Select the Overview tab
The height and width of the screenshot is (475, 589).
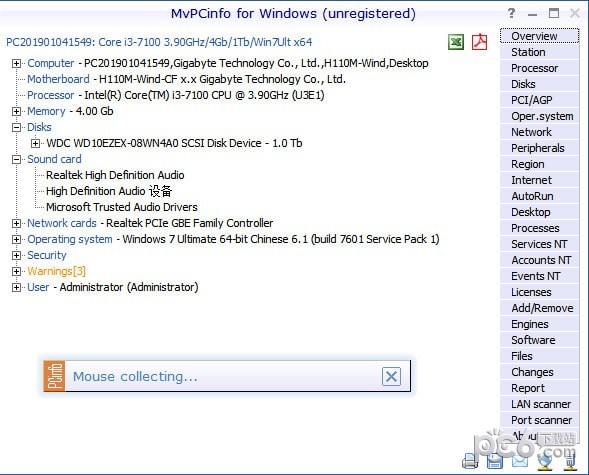pos(539,36)
